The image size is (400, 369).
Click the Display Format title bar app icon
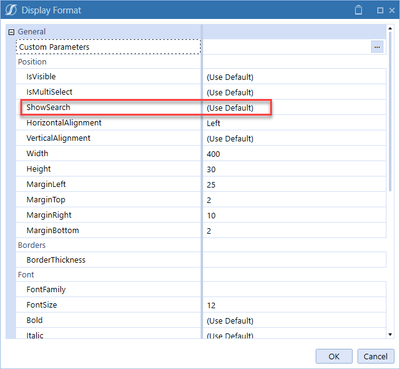pos(11,10)
